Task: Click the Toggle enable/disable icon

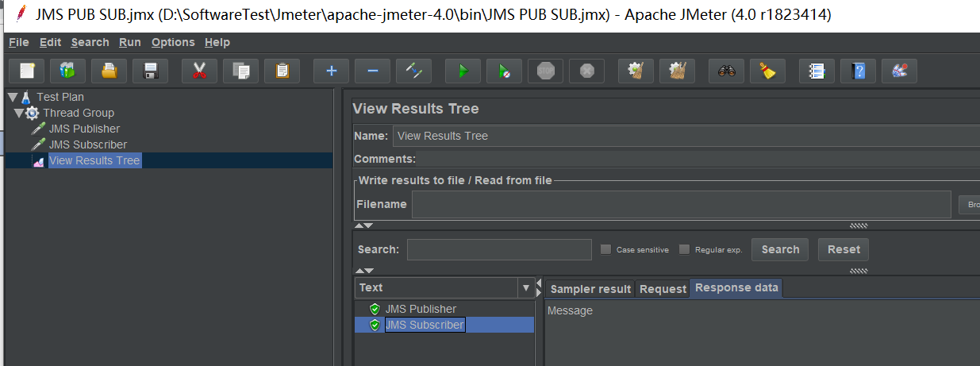Action: [413, 71]
